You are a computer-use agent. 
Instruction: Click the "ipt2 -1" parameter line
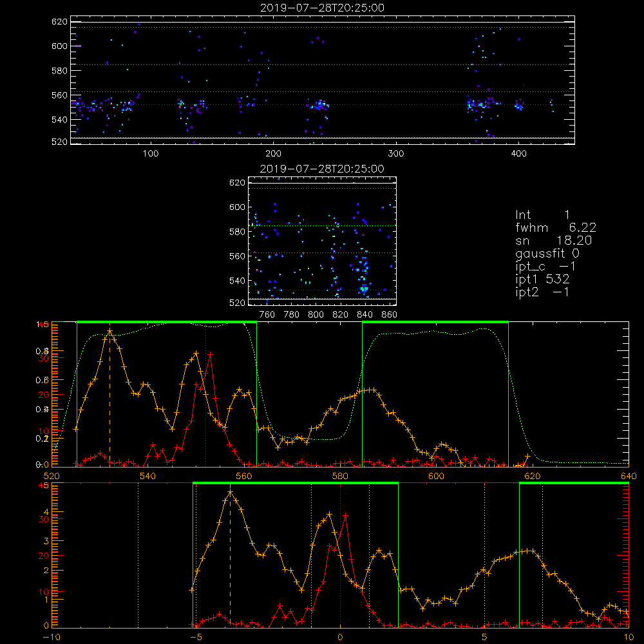coord(542,292)
